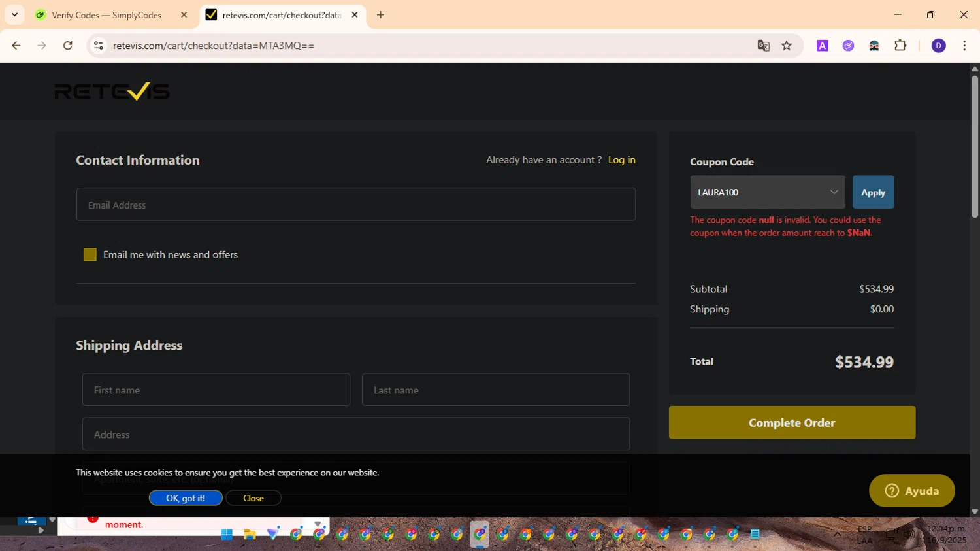Accept cookies with 'OK, got it!'
The width and height of the screenshot is (980, 551).
click(x=186, y=498)
